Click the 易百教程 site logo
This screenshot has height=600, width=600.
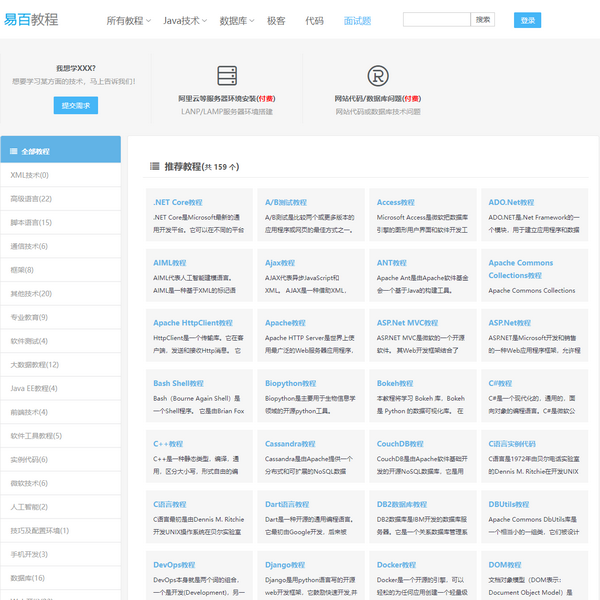[30, 20]
